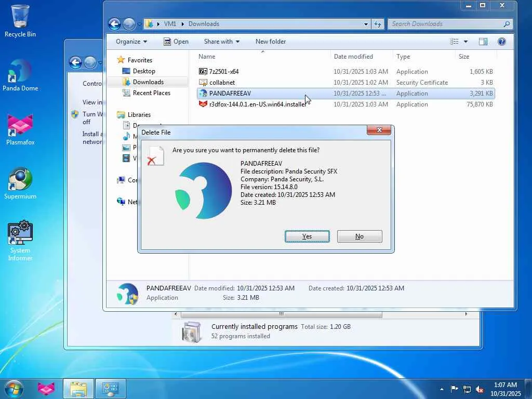Click the Downloads breadcrumb in address bar

[204, 24]
